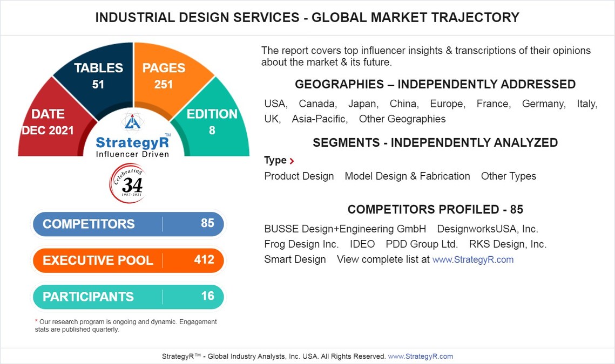The image size is (615, 364).
Task: Click the Celebrating 34 anniversary badge
Action: pyautogui.click(x=127, y=183)
